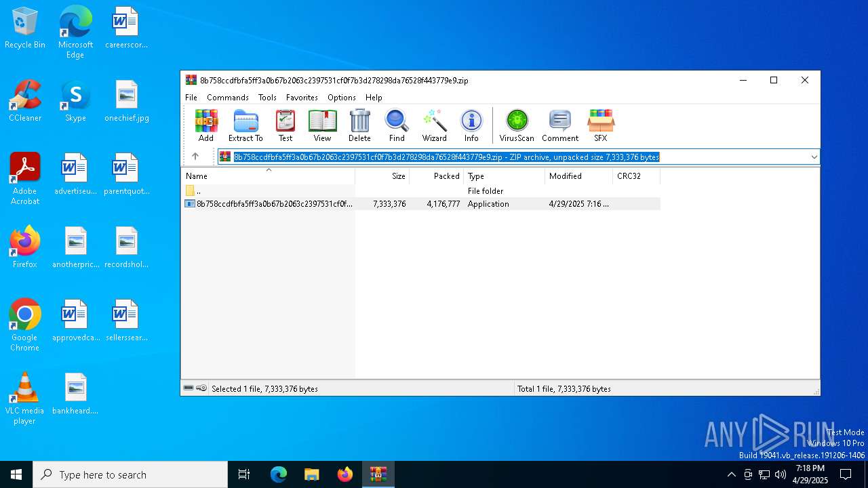868x488 pixels.
Task: Select the Skype desktop shortcut
Action: (75, 101)
